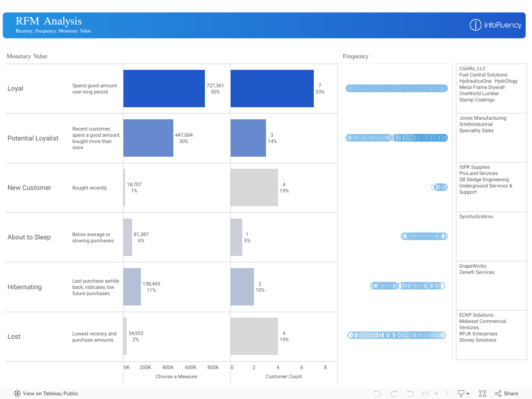
Task: Select SynchoGridiron in the customer list
Action: click(476, 217)
